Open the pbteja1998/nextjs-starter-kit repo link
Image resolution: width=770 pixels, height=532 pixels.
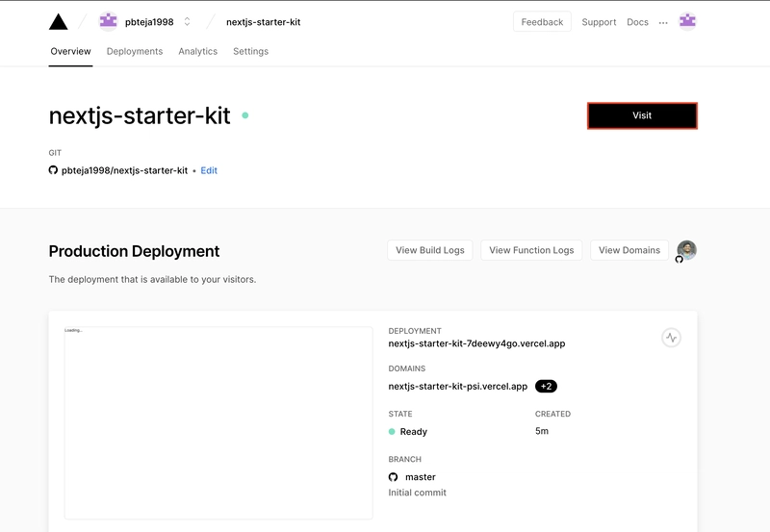pyautogui.click(x=124, y=170)
